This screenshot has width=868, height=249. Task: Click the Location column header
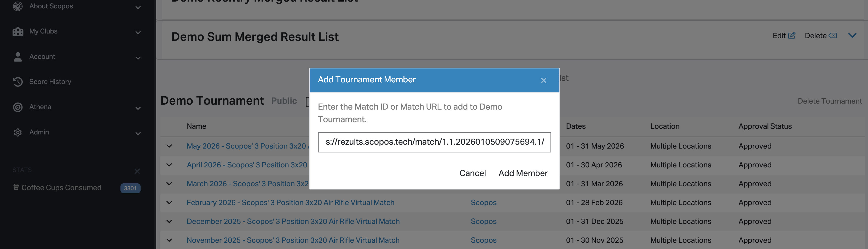[664, 126]
